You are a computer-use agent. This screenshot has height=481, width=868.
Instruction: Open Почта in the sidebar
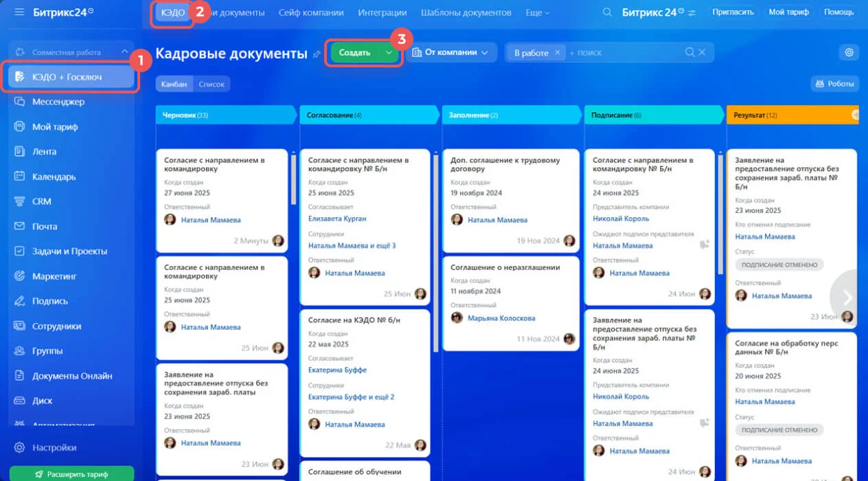click(x=45, y=226)
